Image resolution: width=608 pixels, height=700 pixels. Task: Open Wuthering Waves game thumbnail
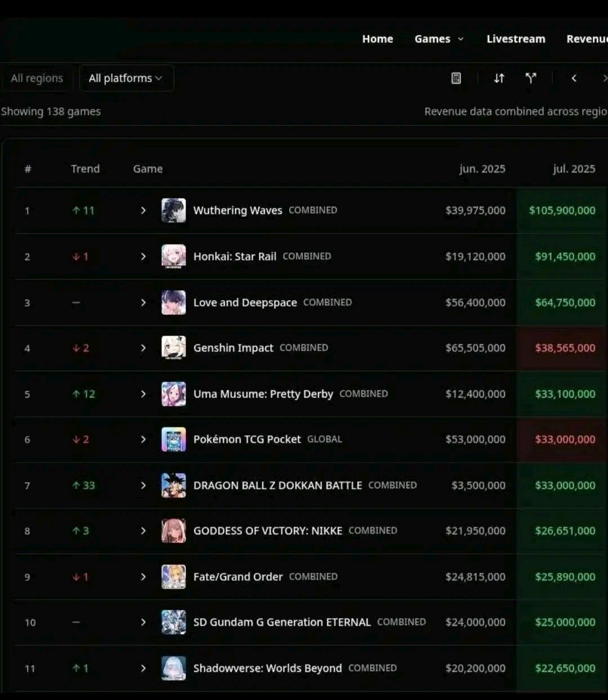click(173, 210)
